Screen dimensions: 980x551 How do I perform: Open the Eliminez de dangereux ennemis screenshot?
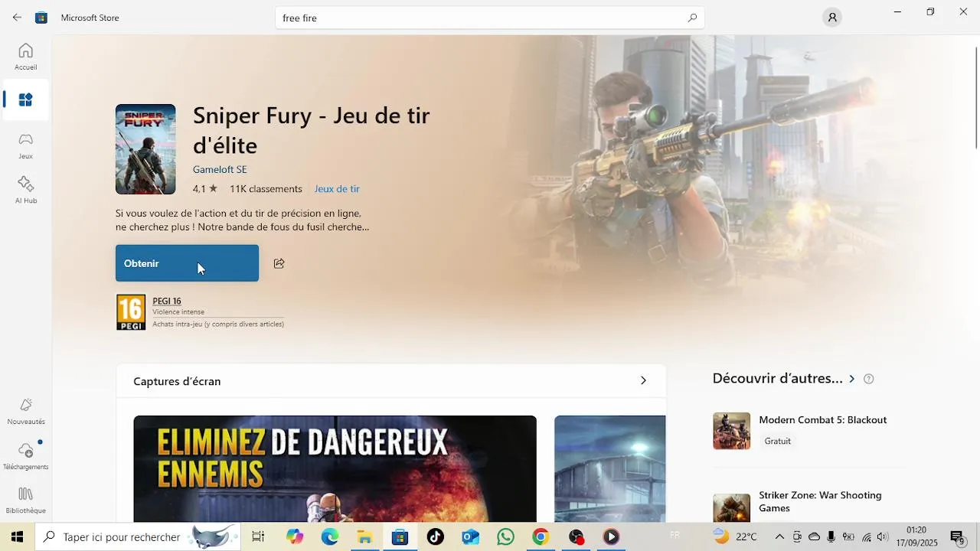click(x=335, y=468)
